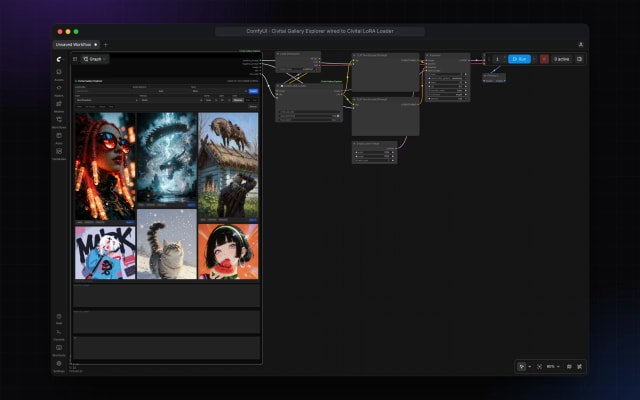640x400 pixels.
Task: Open the Assets sidebar panel
Action: click(59, 74)
